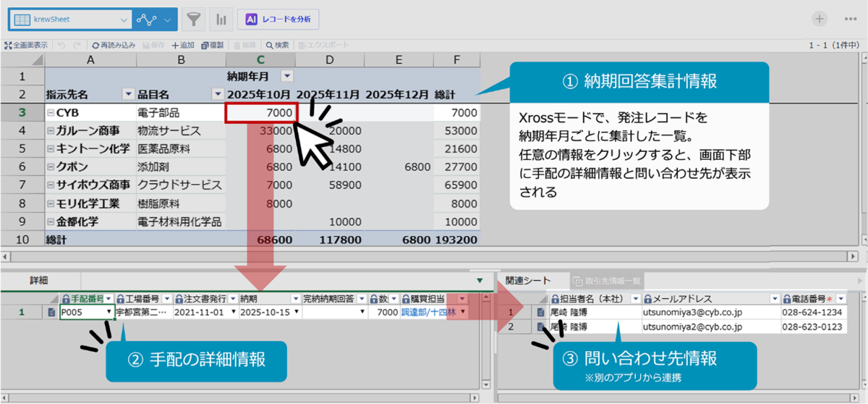Image resolution: width=868 pixels, height=404 pixels.
Task: Open the 納期 column filter dropdown
Action: (295, 298)
